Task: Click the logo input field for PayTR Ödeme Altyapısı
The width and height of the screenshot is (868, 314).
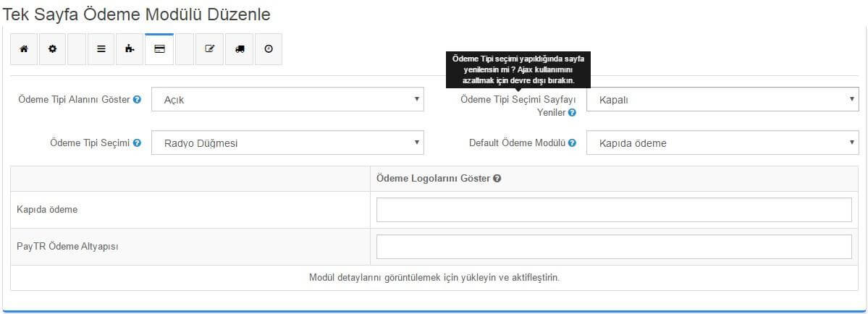Action: (614, 247)
